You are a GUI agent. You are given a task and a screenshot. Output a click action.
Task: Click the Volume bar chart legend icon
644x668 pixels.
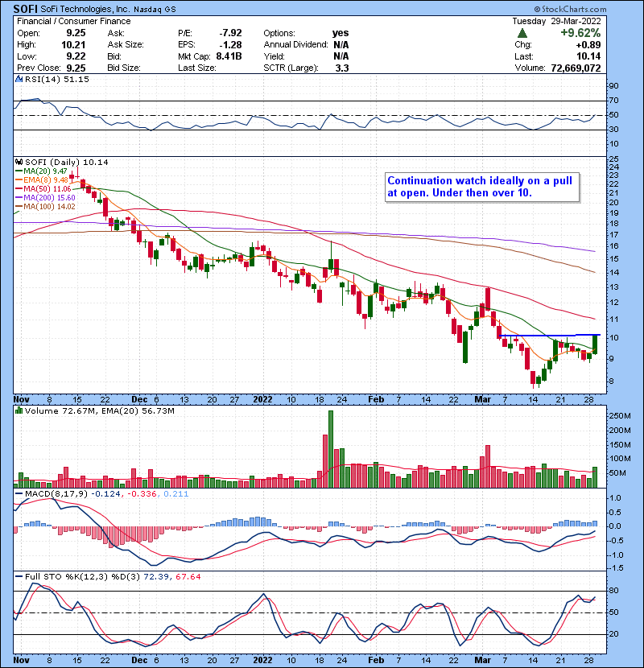19,410
